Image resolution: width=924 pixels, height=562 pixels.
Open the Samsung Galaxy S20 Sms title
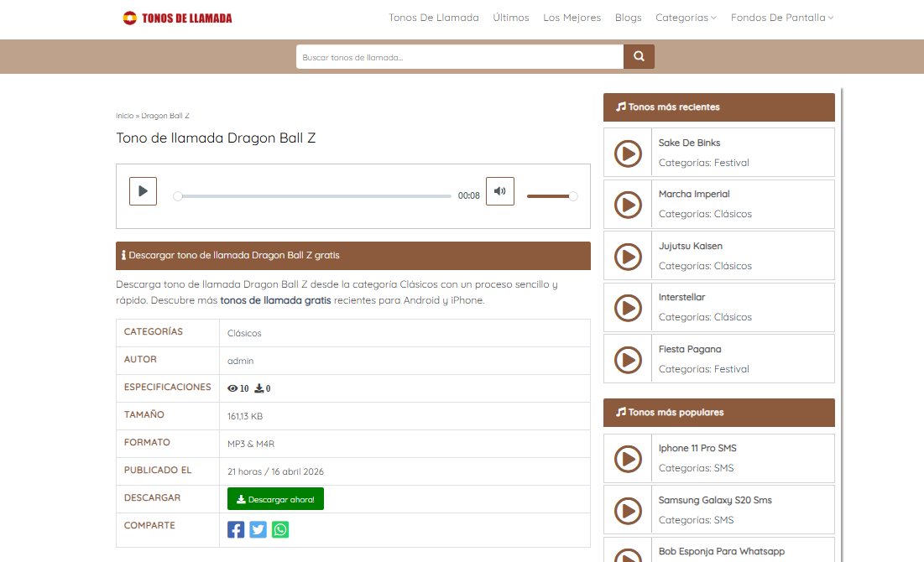coord(715,500)
